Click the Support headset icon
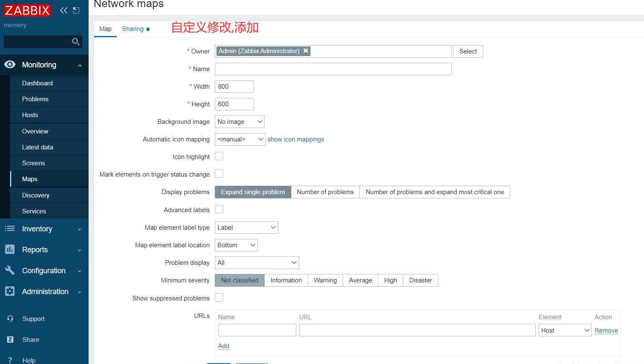Screen dimensions: 644x364 (10, 318)
